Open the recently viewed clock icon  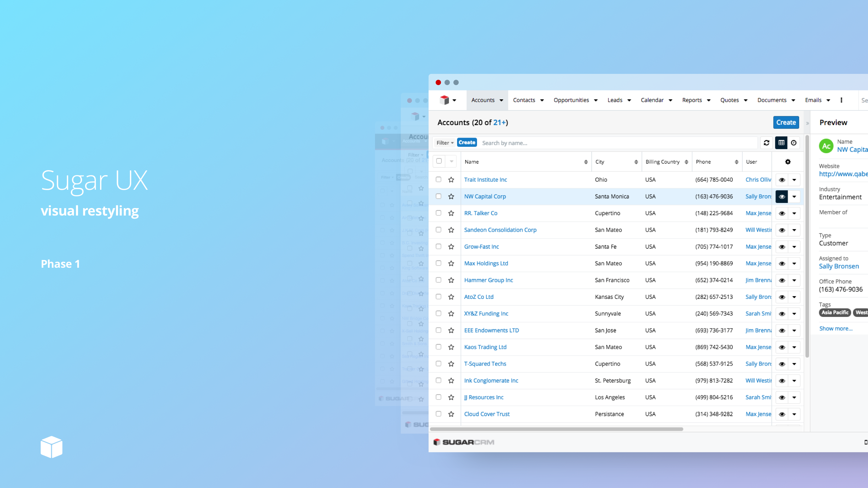tap(794, 143)
